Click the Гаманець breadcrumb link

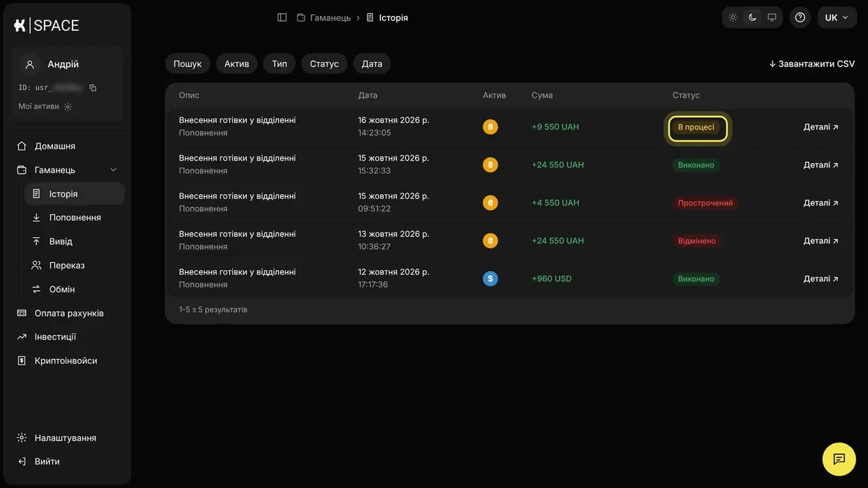click(x=330, y=18)
